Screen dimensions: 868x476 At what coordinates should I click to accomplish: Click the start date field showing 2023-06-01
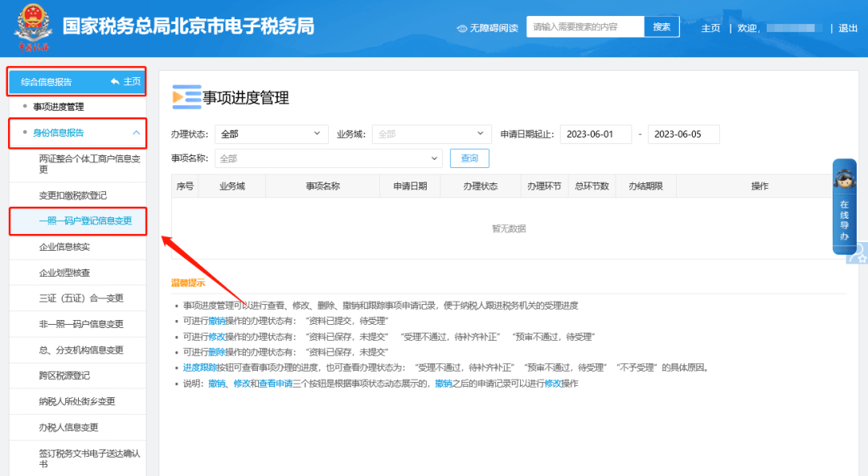tap(596, 133)
